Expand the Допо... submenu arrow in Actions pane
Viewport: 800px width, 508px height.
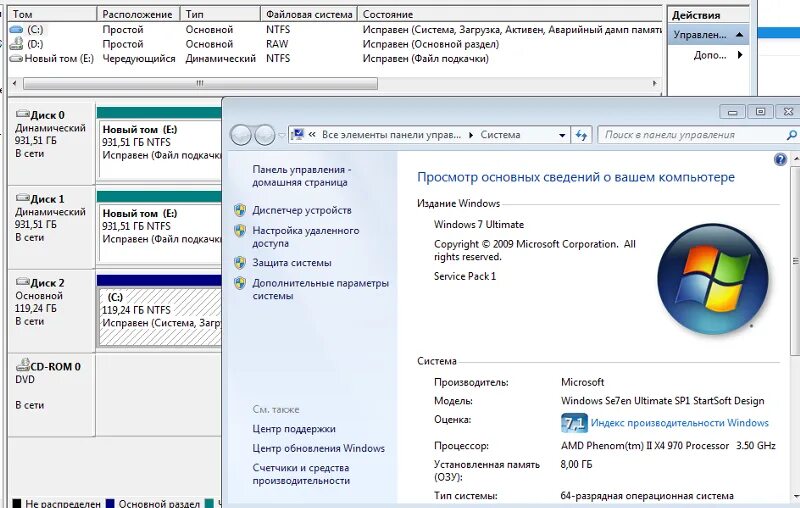pos(740,55)
